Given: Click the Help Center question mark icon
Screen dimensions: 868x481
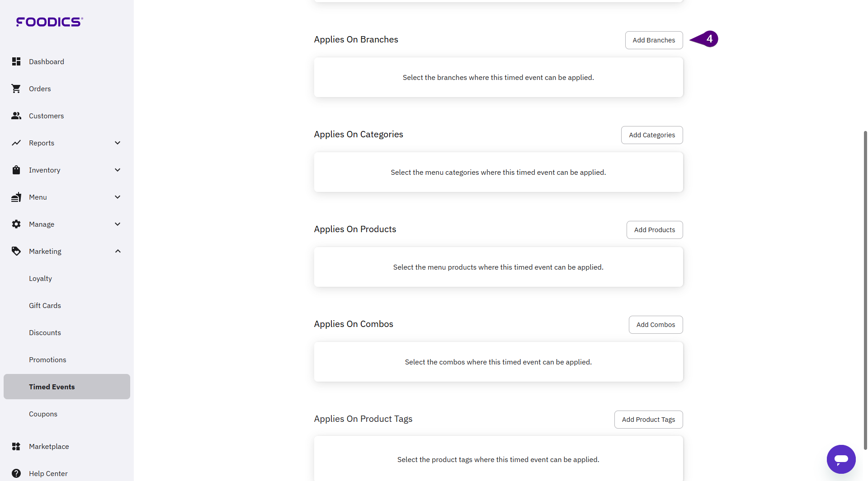Looking at the screenshot, I should point(16,473).
